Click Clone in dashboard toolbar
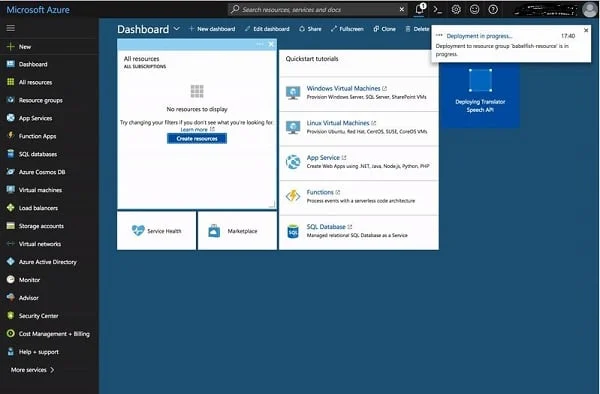The image size is (600, 394). (385, 29)
